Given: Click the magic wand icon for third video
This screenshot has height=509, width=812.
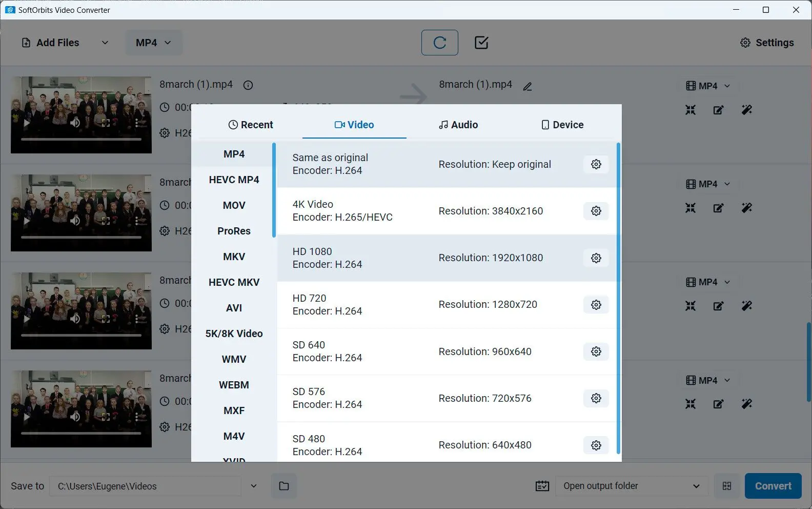Looking at the screenshot, I should pos(746,306).
